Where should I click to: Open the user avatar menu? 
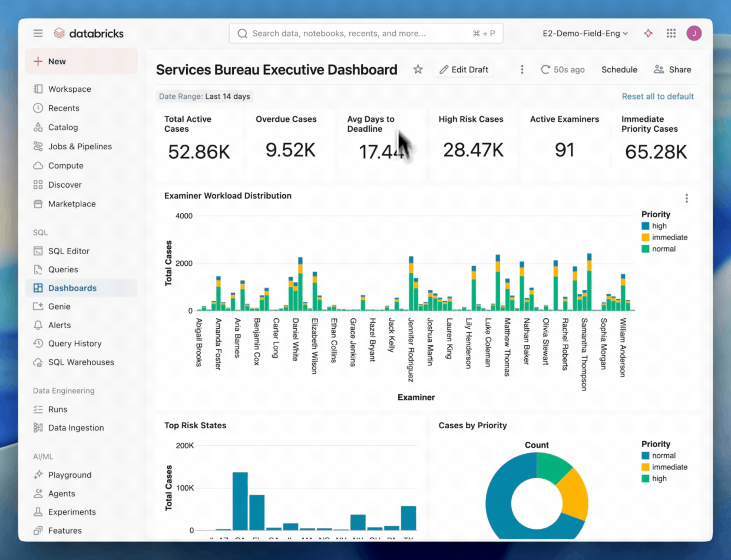click(694, 33)
